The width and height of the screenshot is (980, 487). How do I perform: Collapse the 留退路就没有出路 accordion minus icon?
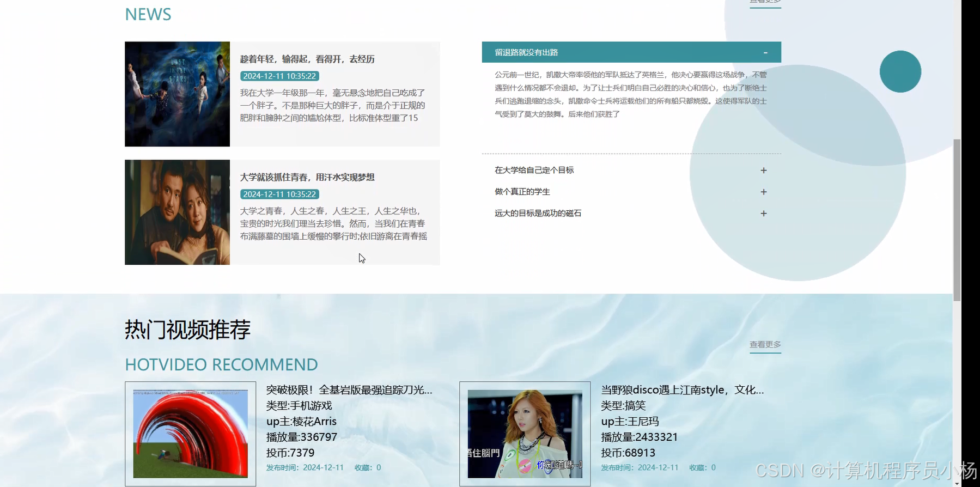click(765, 53)
